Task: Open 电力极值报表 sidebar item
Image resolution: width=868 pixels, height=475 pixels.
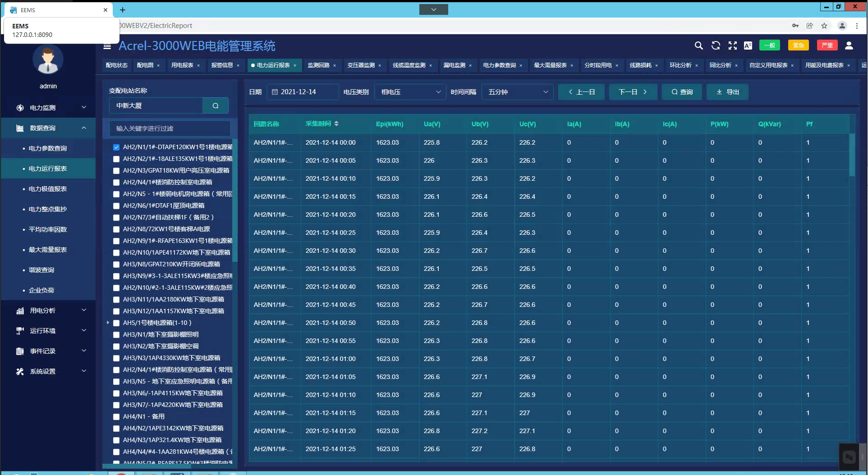Action: point(48,189)
